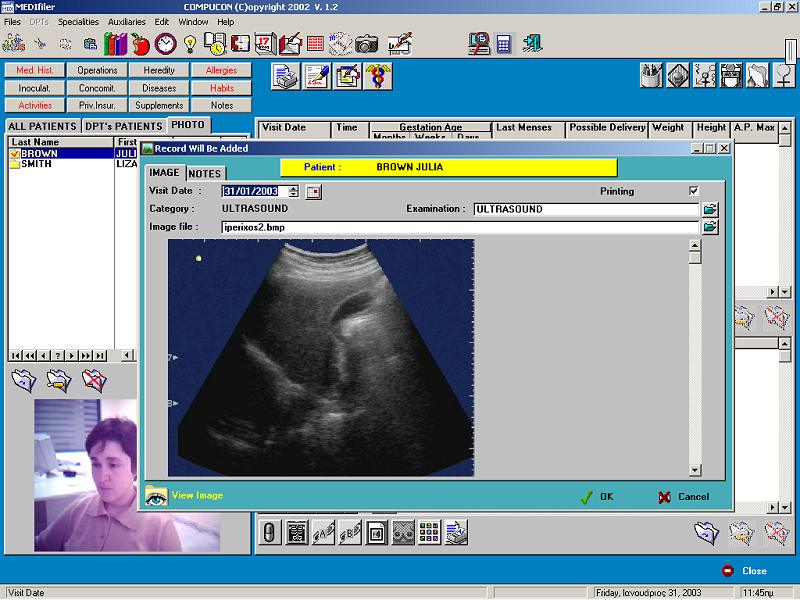Open the pencil cup icon at top right
This screenshot has height=600, width=800.
[652, 76]
